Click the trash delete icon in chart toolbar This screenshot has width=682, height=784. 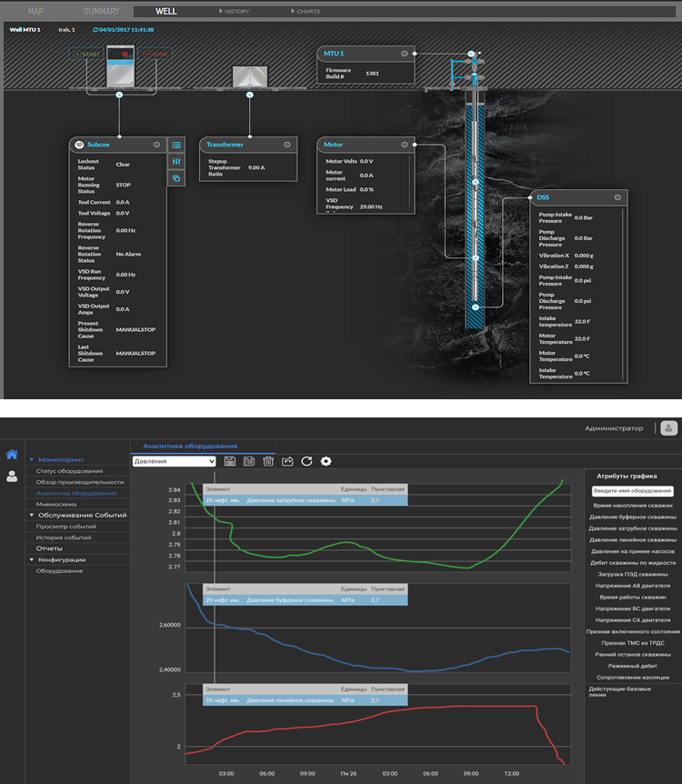point(268,461)
